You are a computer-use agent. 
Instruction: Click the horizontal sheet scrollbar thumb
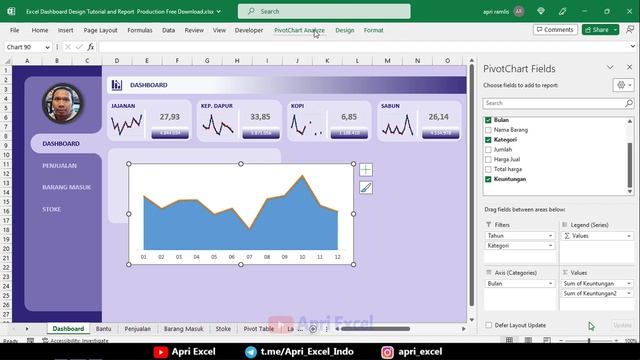pyautogui.click(x=376, y=329)
